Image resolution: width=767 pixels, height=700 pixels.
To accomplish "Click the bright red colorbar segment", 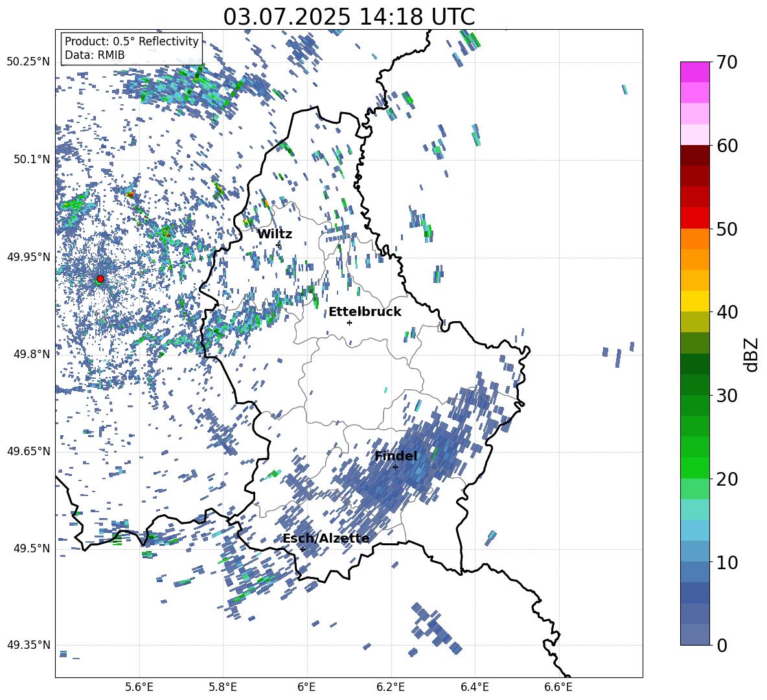I will coord(695,218).
